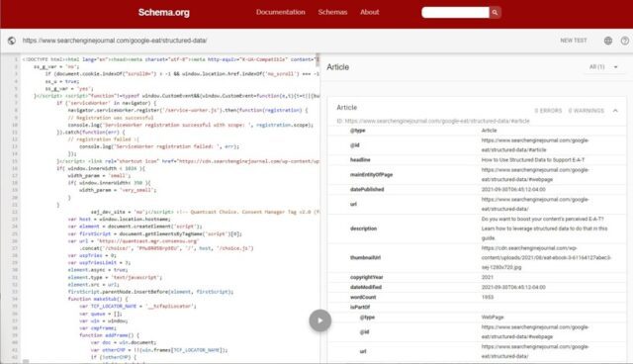Select the wordCount value 1953
Image resolution: width=633 pixels, height=364 pixels.
488,297
